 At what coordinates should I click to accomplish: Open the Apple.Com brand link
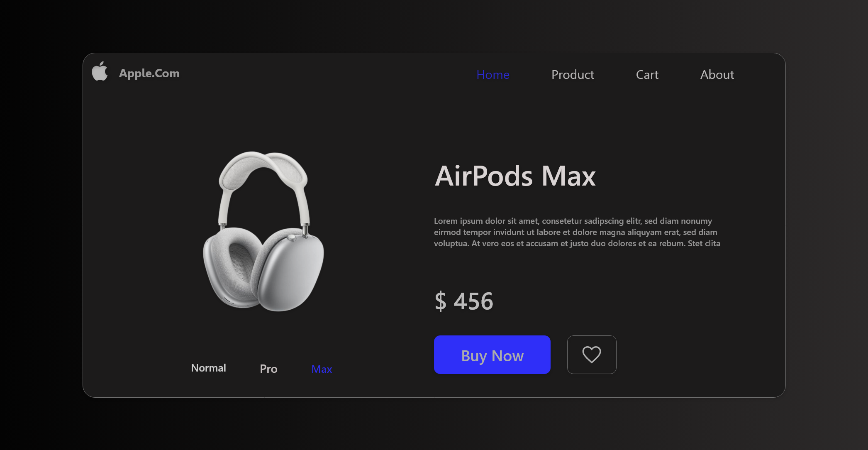(149, 73)
